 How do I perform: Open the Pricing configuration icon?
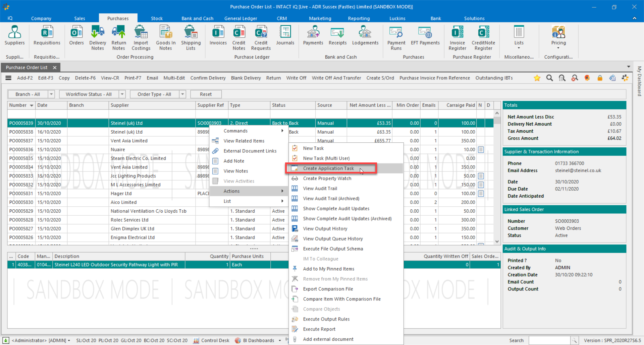click(558, 37)
